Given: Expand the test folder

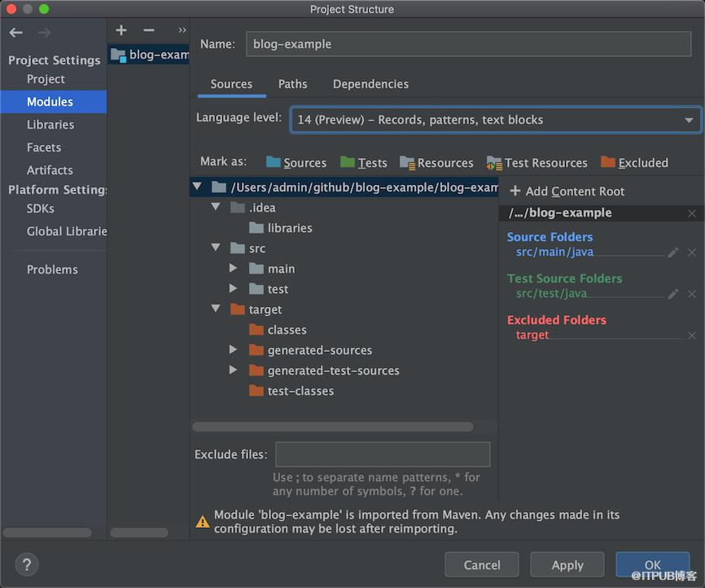Looking at the screenshot, I should (x=233, y=288).
